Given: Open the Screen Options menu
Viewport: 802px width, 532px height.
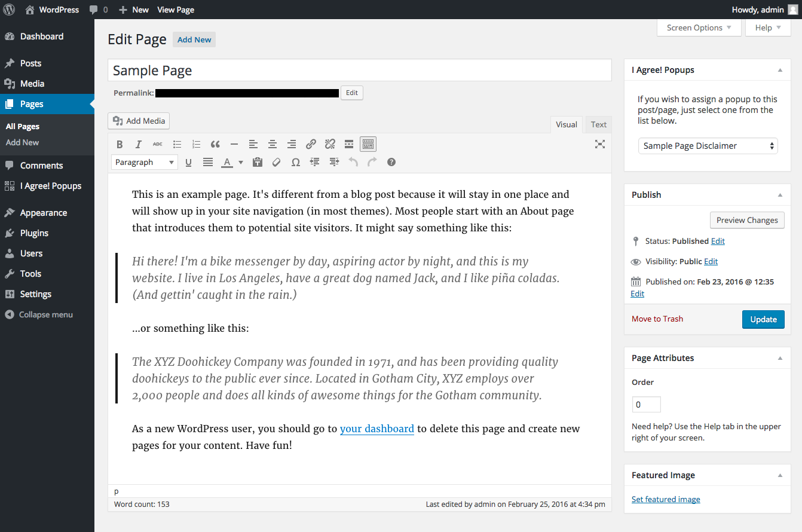Looking at the screenshot, I should coord(699,27).
